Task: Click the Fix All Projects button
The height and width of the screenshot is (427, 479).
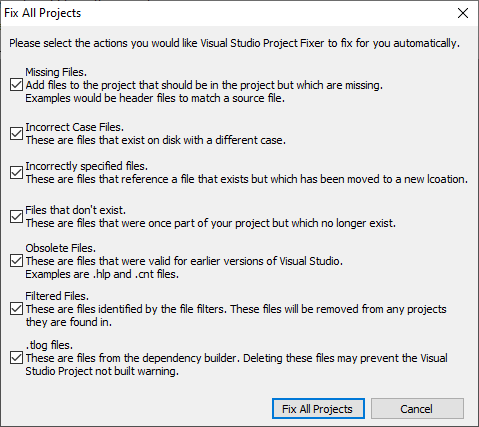Action: [x=318, y=408]
